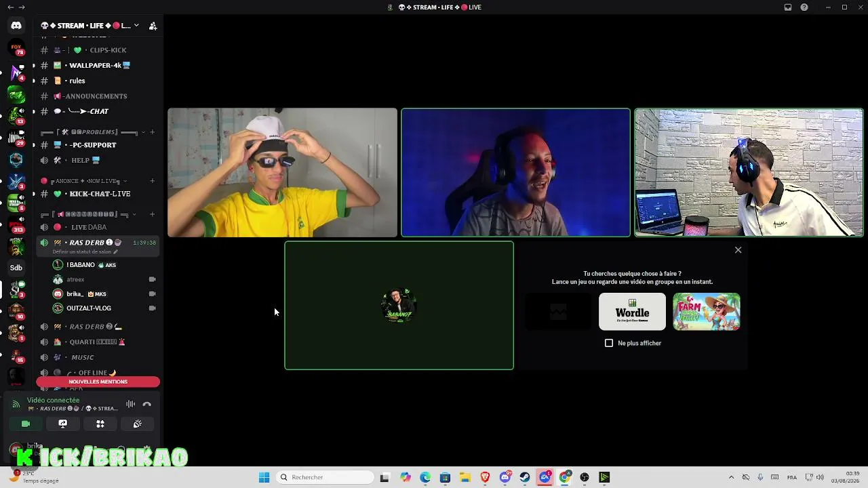Go forward with the title bar arrow
Image resolution: width=868 pixels, height=488 pixels.
point(22,7)
